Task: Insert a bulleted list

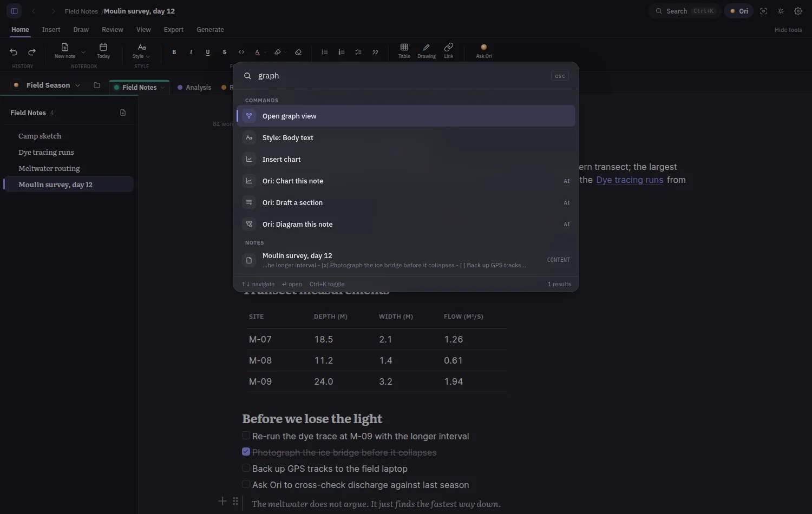Action: tap(325, 52)
